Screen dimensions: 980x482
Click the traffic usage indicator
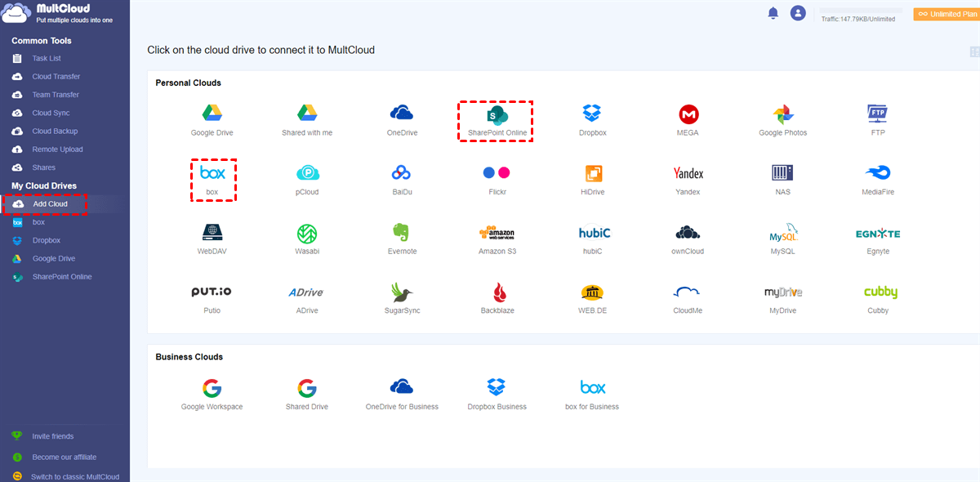click(858, 19)
